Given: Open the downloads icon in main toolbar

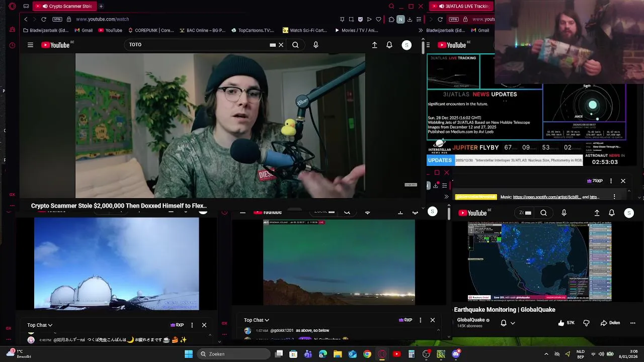Looking at the screenshot, I should click(x=410, y=19).
